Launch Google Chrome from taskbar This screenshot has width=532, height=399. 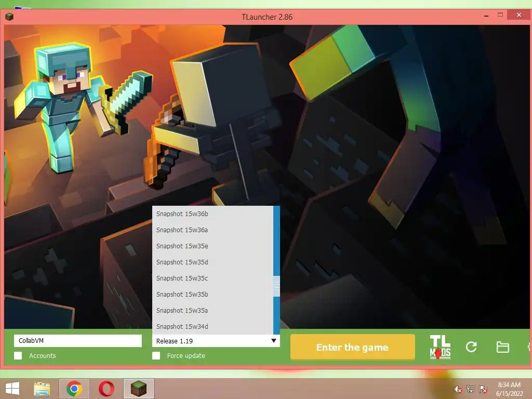coord(74,389)
